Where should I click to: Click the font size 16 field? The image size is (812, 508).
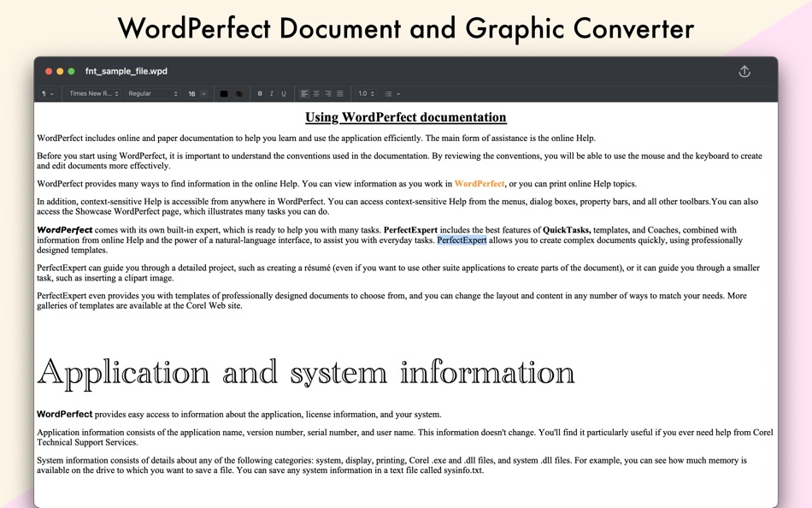(191, 94)
